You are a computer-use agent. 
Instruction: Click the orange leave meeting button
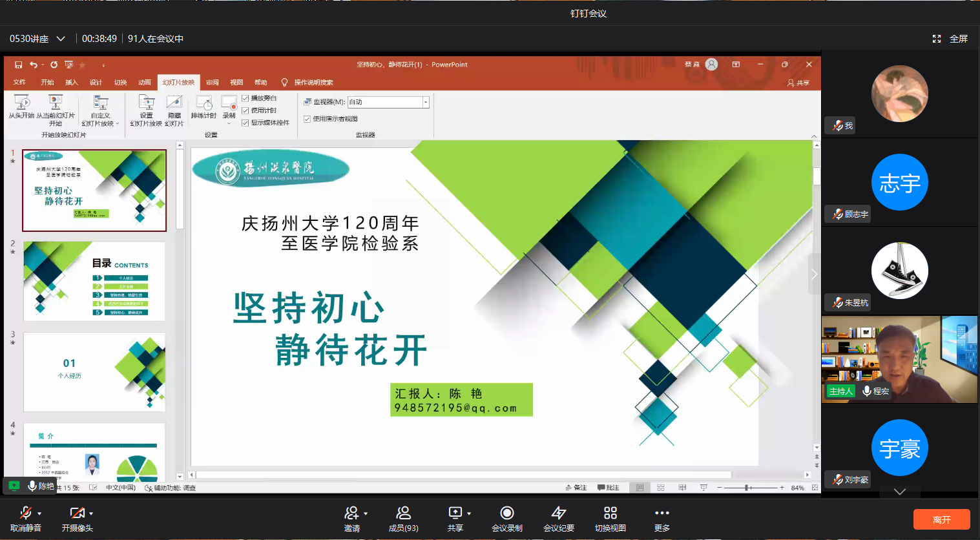(941, 519)
